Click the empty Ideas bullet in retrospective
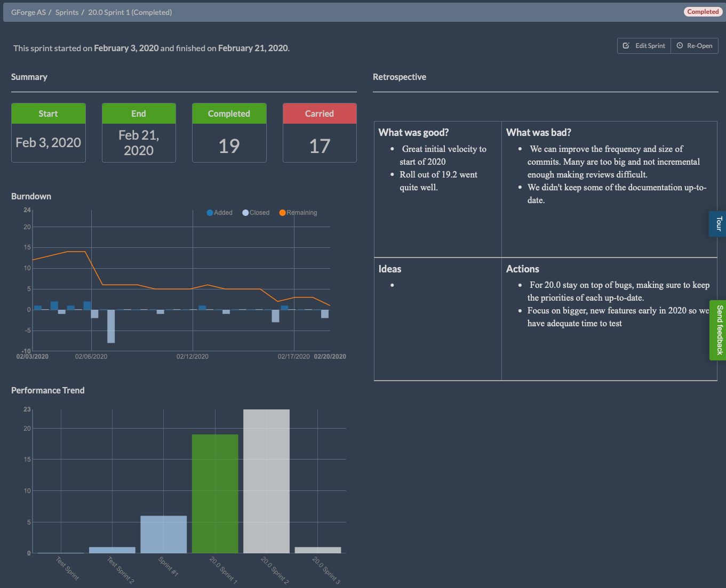 click(392, 285)
